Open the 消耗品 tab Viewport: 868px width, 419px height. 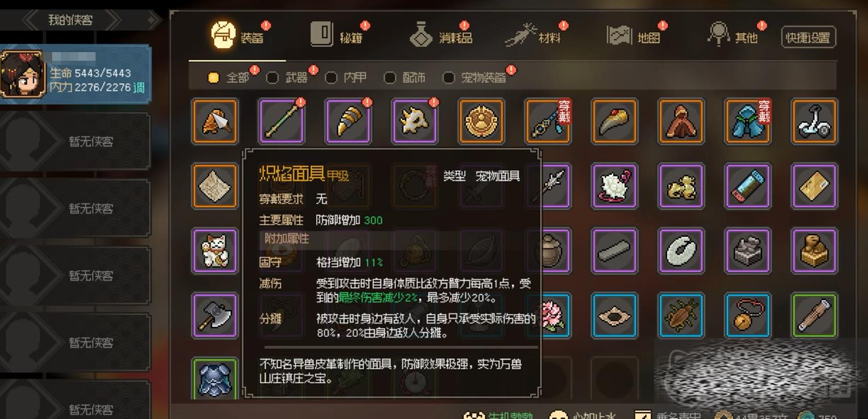pos(441,36)
